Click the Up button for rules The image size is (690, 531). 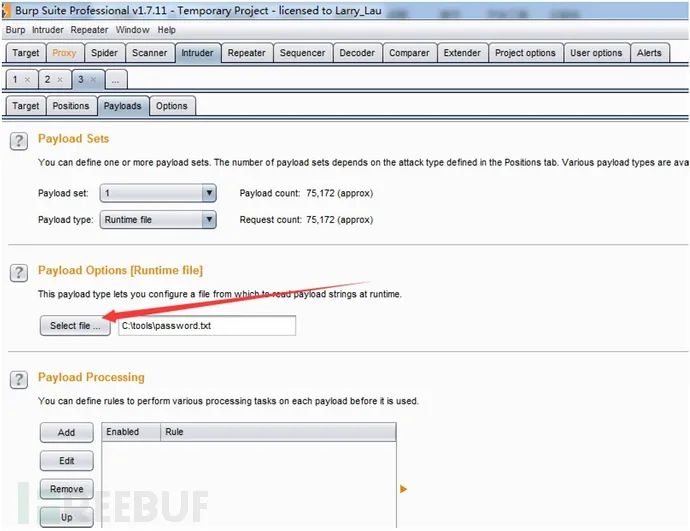pos(66,517)
